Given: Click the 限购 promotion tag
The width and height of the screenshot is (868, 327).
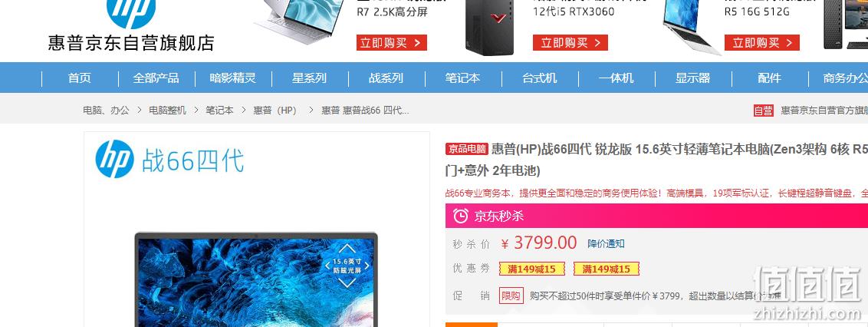Looking at the screenshot, I should click(x=511, y=296).
